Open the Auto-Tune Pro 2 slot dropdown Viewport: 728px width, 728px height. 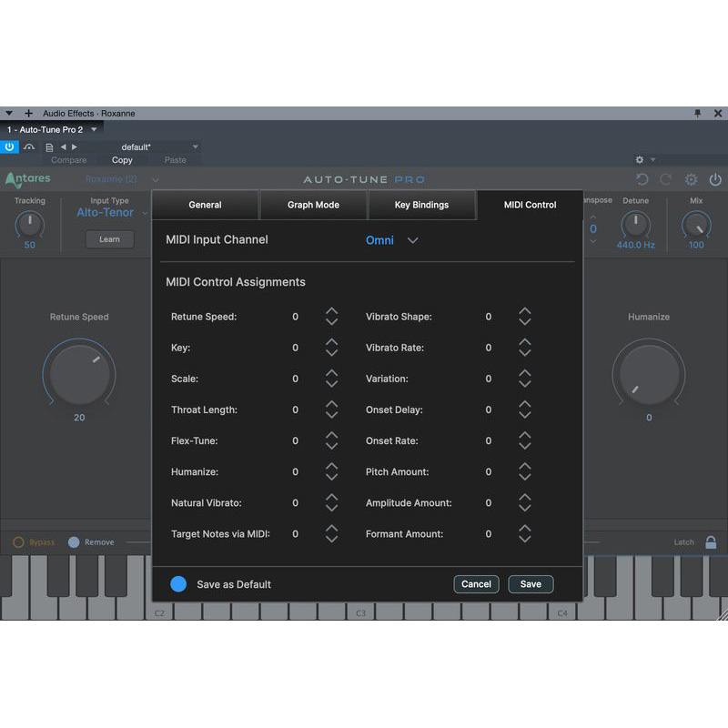(94, 129)
